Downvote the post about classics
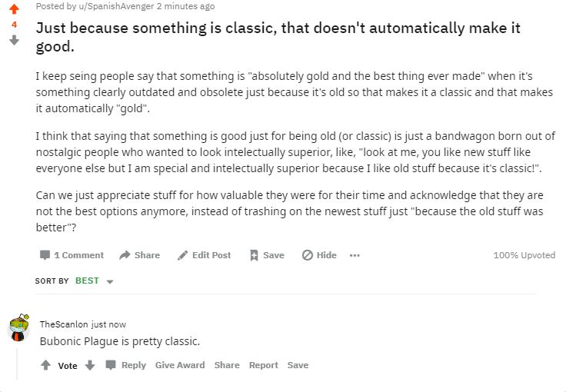Viewport: 566px width, 392px height. [x=14, y=40]
